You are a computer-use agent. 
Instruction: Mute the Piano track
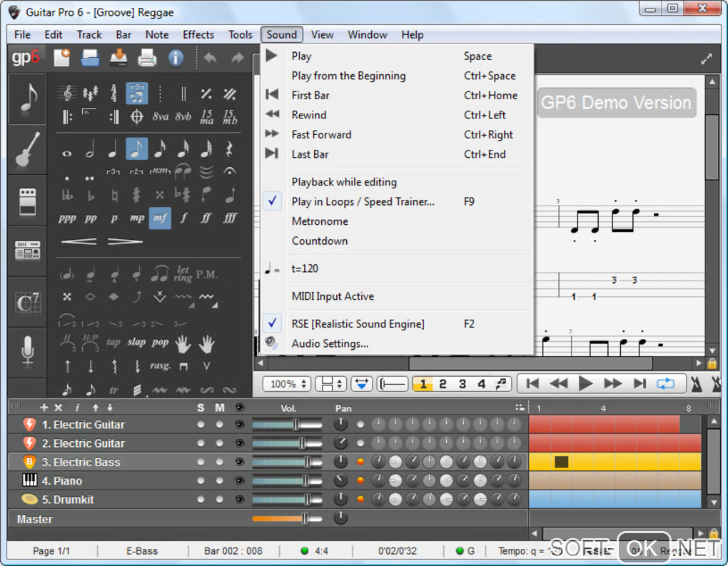(220, 481)
